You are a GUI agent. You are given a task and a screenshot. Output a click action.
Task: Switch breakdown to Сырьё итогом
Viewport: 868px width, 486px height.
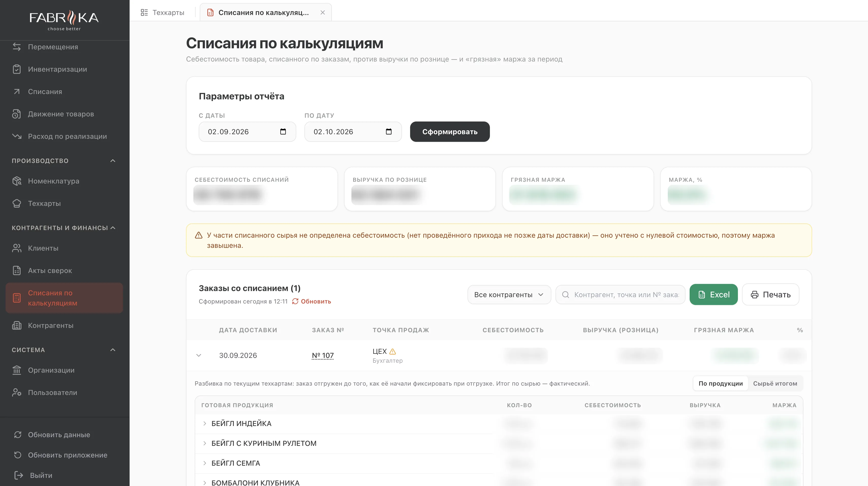click(x=775, y=384)
